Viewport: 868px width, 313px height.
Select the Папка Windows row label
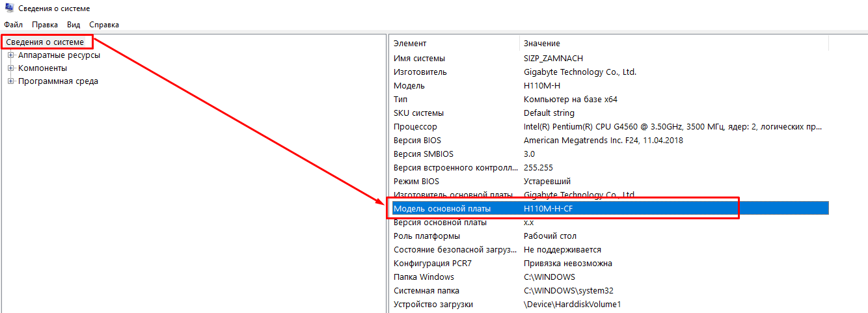pos(424,277)
